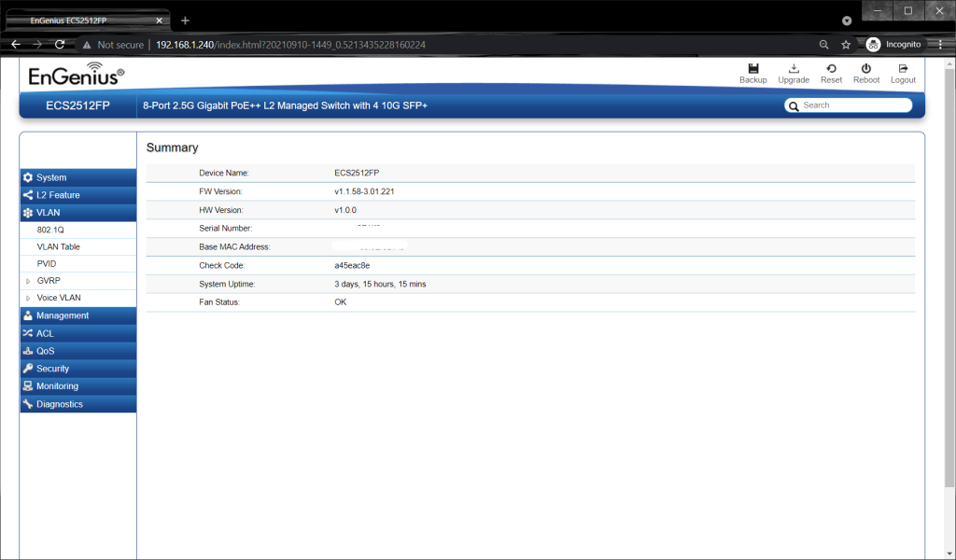
Task: Open a new browser tab
Action: tap(186, 21)
